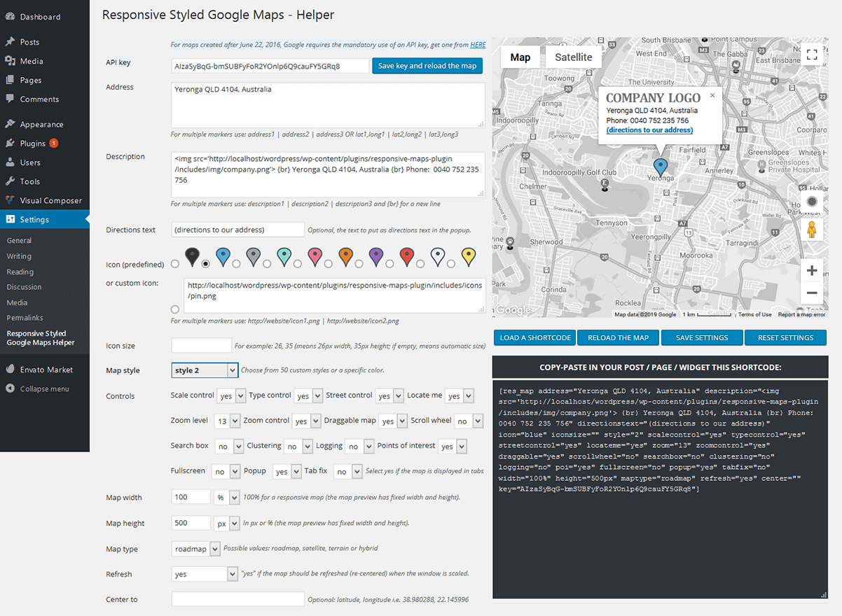The width and height of the screenshot is (842, 616).
Task: Click the blue marker pin on the map
Action: pyautogui.click(x=661, y=167)
